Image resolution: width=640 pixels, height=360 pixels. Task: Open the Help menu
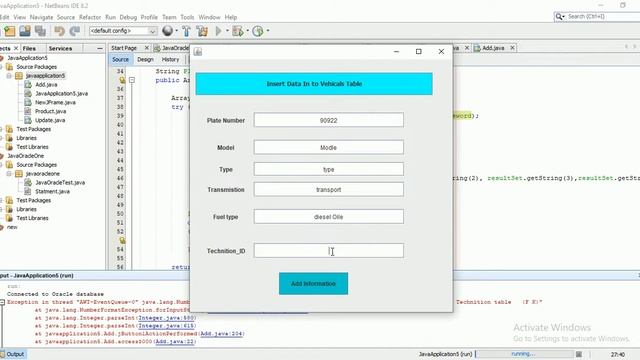pyautogui.click(x=231, y=17)
